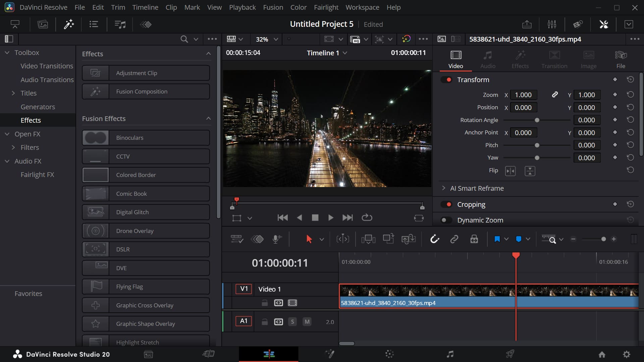Image resolution: width=644 pixels, height=362 pixels.
Task: Toggle the Inspector tools icon
Action: click(604, 24)
